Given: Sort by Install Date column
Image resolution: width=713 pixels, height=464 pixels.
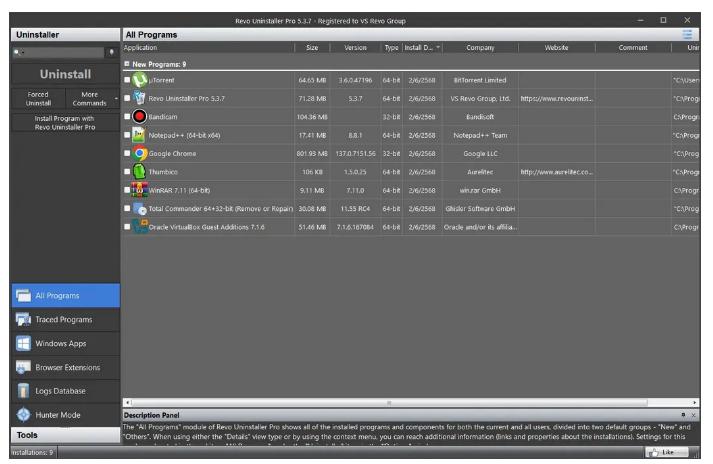Looking at the screenshot, I should coord(422,47).
